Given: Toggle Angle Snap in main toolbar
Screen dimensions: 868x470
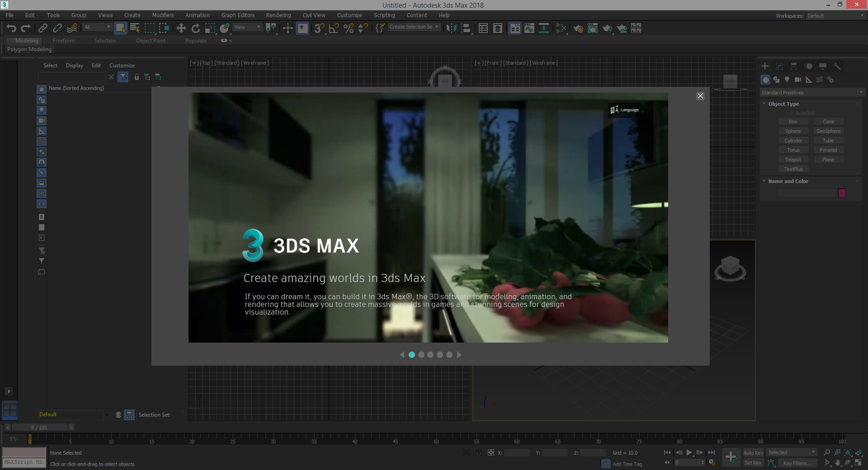Looking at the screenshot, I should [334, 28].
